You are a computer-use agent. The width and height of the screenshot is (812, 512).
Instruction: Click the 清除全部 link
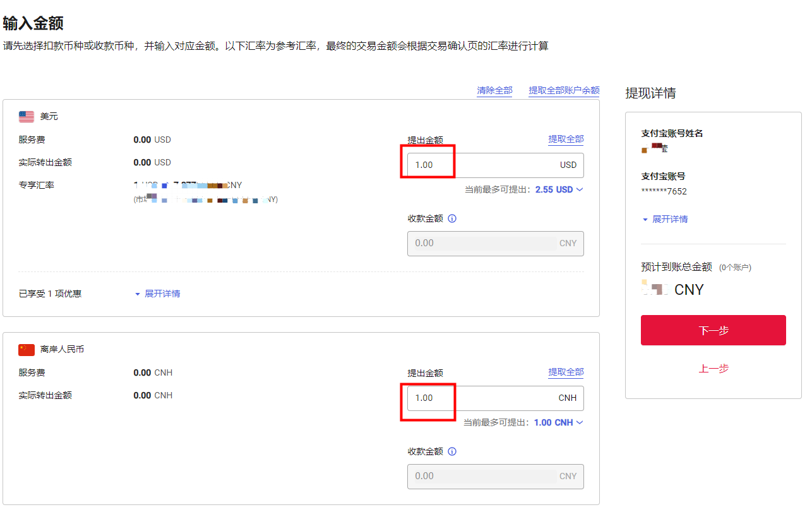pos(494,90)
